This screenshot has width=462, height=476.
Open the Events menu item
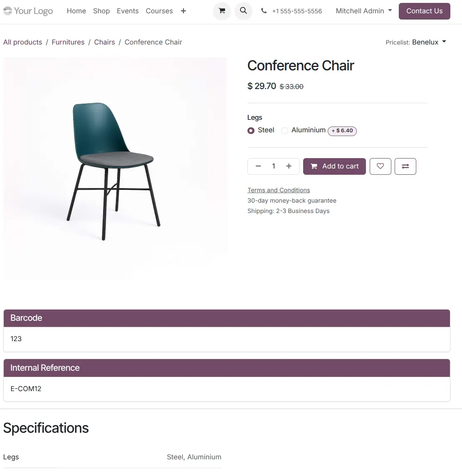(128, 11)
